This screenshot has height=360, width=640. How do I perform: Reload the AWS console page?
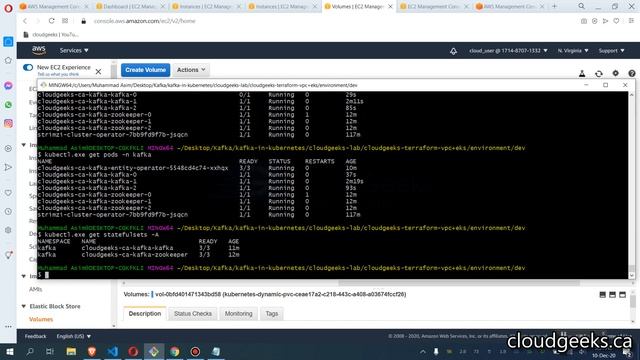pyautogui.click(x=51, y=21)
